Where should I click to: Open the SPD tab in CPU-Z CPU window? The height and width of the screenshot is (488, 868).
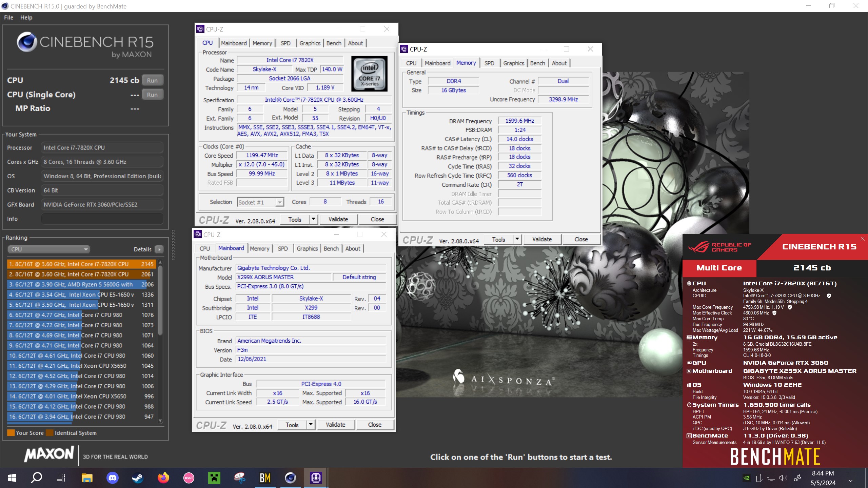(x=285, y=43)
